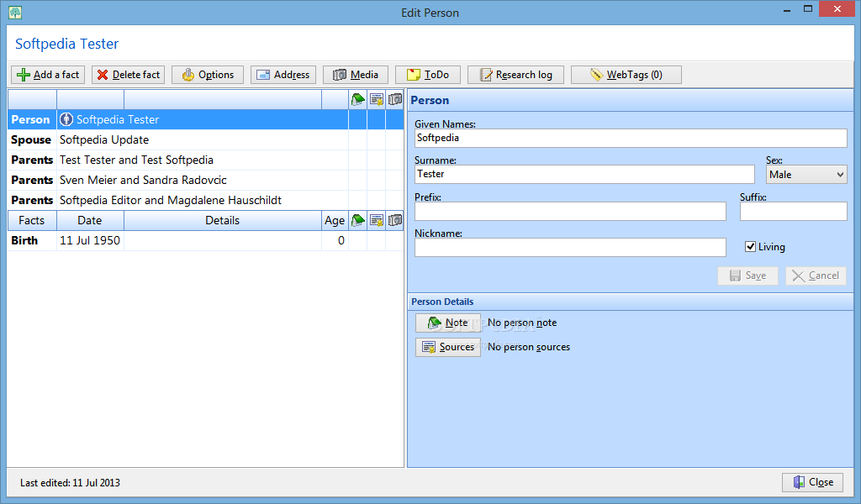Select Parents row Softpedia Editor and Magdalene Hauschildt
This screenshot has width=861, height=504.
pos(205,200)
